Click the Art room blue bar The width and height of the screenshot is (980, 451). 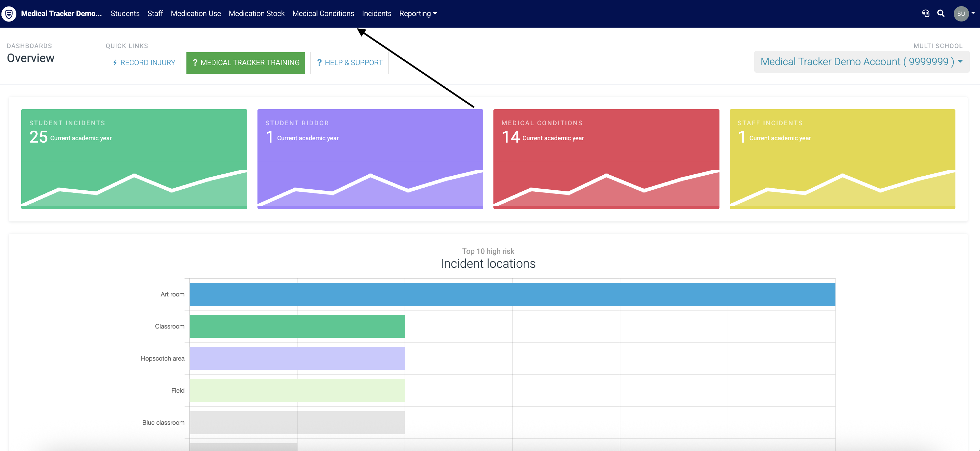coord(513,294)
